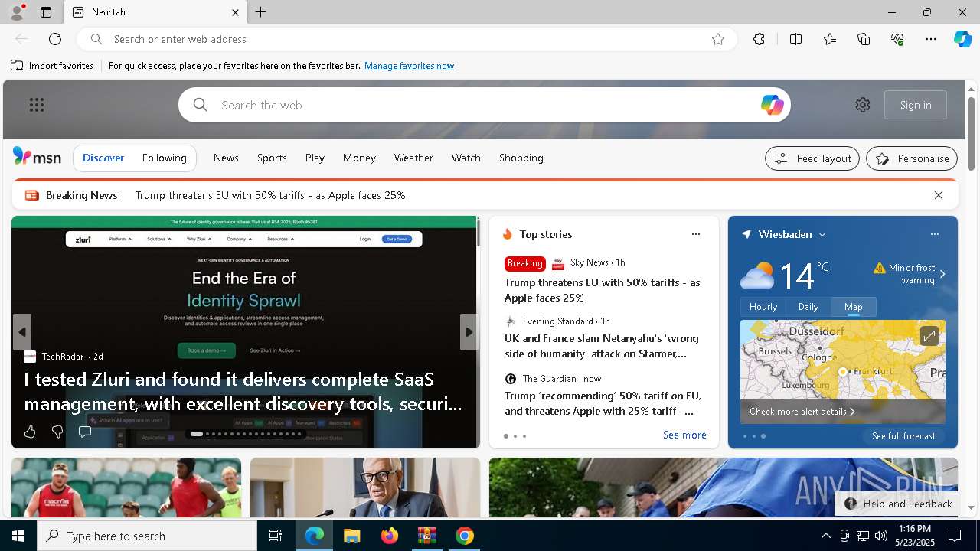980x551 pixels.
Task: Select the weather Map tab
Action: click(x=854, y=306)
